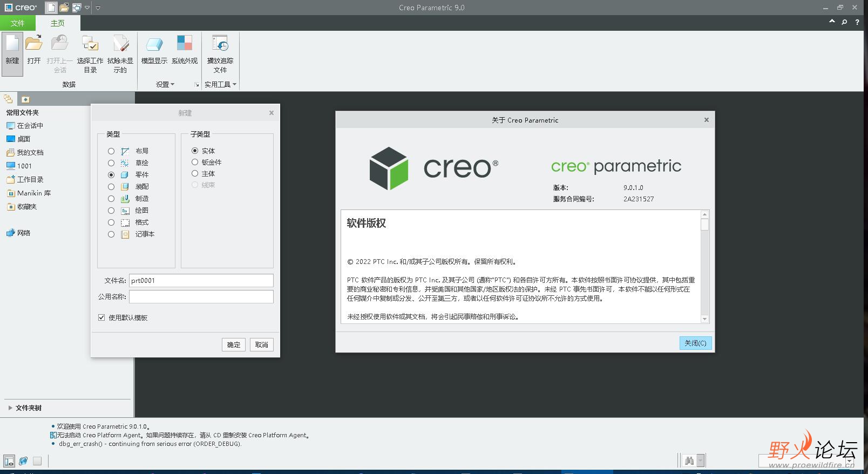Screen dimensions: 868x474
Task: Switch to the 主页 home tab
Action: (58, 23)
